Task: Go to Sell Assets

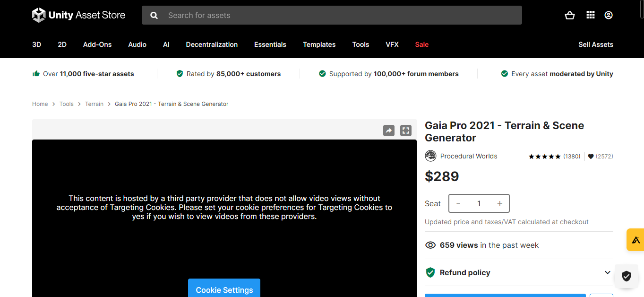Action: 596,44
